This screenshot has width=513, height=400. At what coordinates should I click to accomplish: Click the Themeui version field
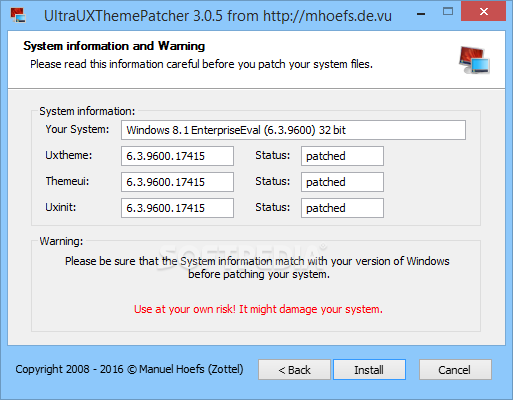[x=177, y=182]
